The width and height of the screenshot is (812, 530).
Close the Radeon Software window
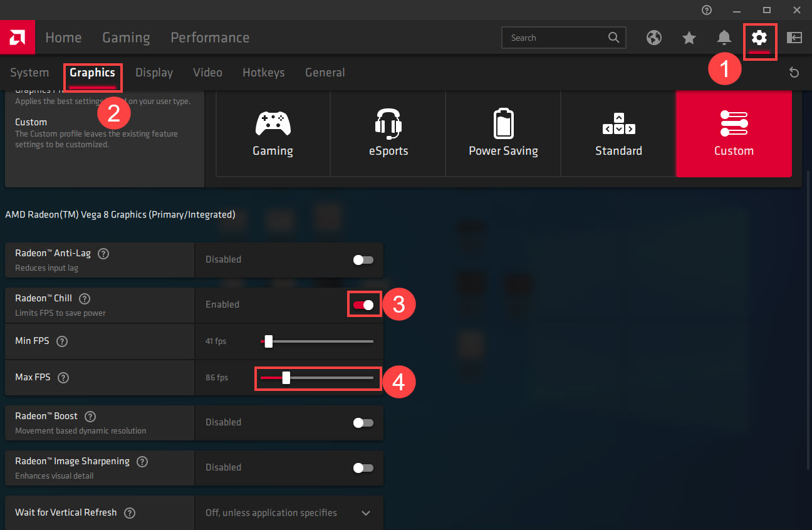click(797, 10)
